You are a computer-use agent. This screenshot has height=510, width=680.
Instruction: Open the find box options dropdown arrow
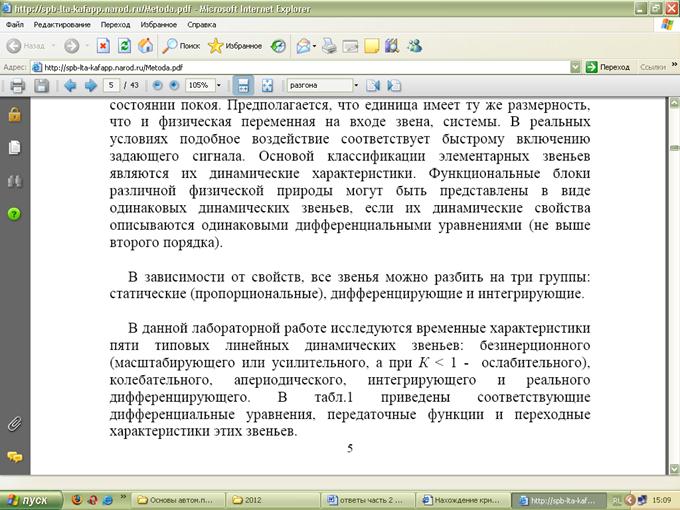(x=356, y=85)
